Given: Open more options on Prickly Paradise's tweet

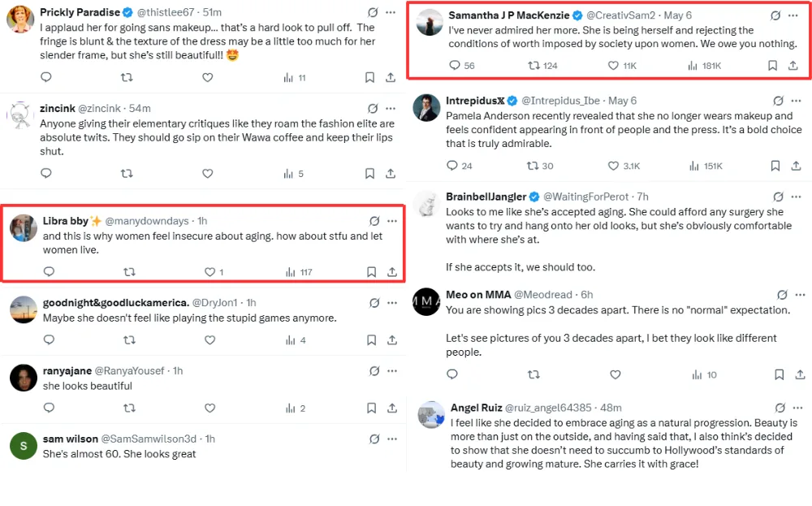Looking at the screenshot, I should [x=392, y=12].
